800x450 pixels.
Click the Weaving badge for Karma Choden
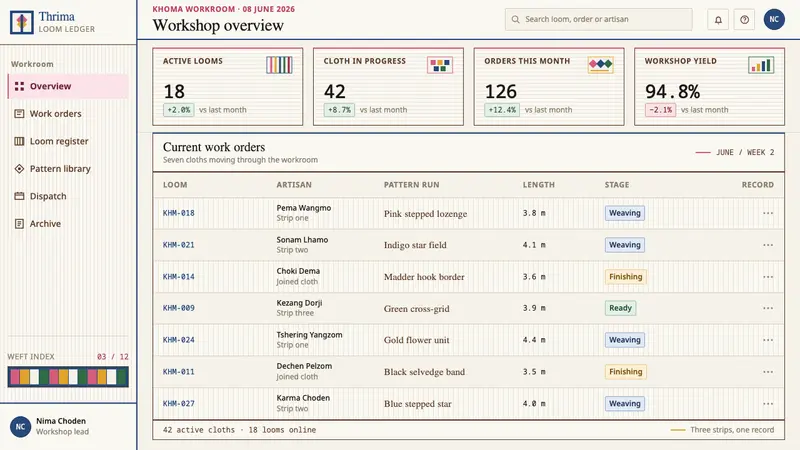[x=624, y=404]
